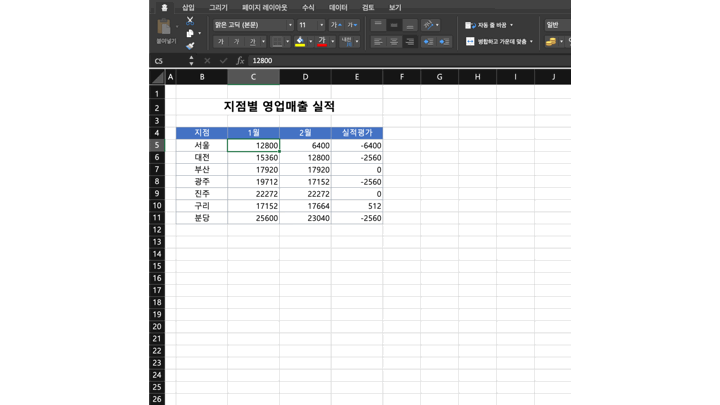This screenshot has width=720, height=405.
Task: Open the 보기 (View) tab
Action: point(395,7)
